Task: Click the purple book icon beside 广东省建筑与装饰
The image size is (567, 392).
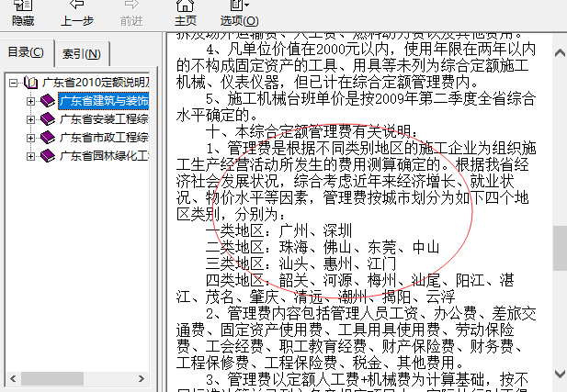Action: click(x=48, y=101)
